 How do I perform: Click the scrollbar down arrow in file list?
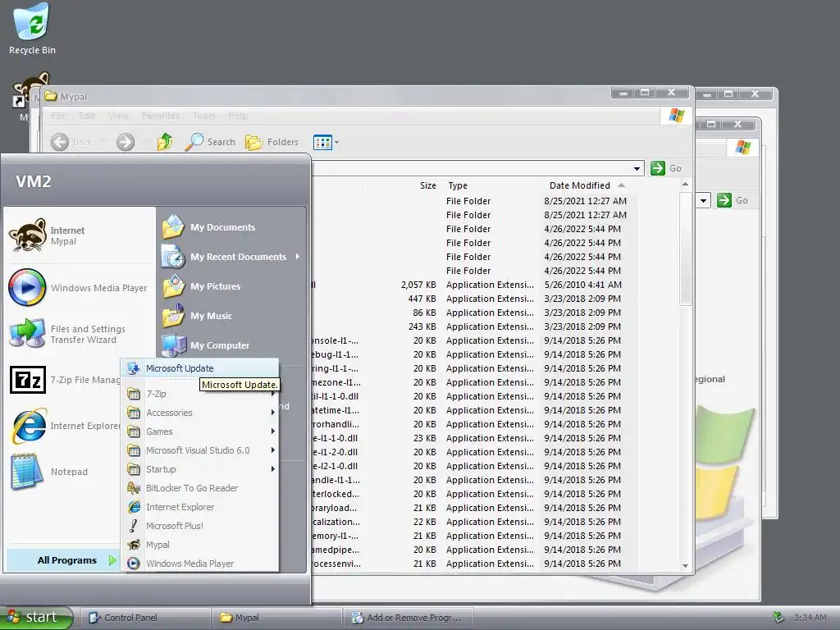(x=685, y=566)
